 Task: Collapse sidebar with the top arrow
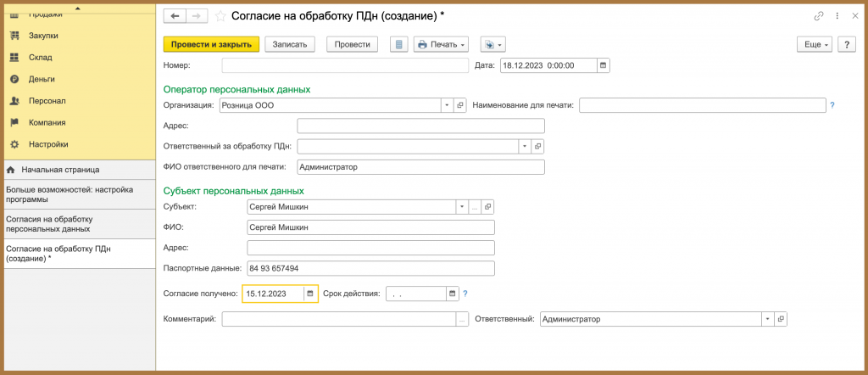[77, 8]
